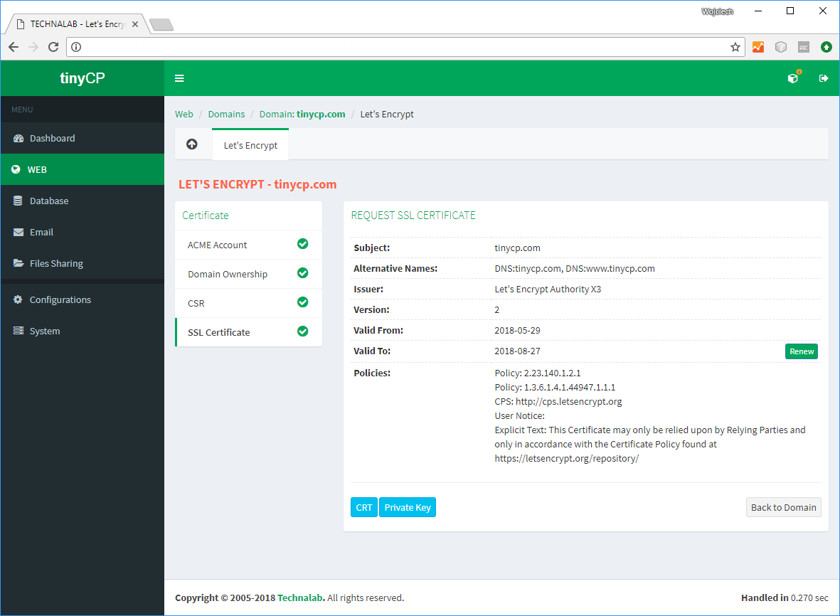Open the packages cube notification icon
The width and height of the screenshot is (840, 616).
tap(793, 78)
